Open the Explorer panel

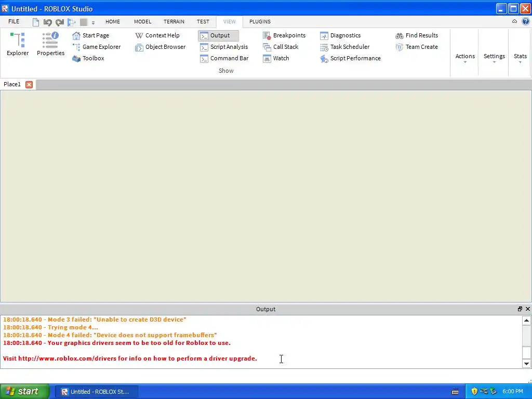click(18, 44)
